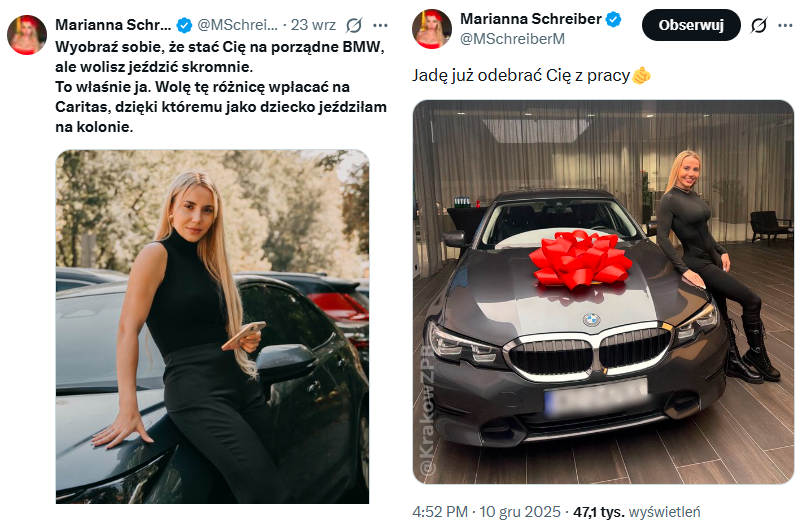The height and width of the screenshot is (531, 802).
Task: Click the verified badge on the left post
Action: pyautogui.click(x=184, y=24)
